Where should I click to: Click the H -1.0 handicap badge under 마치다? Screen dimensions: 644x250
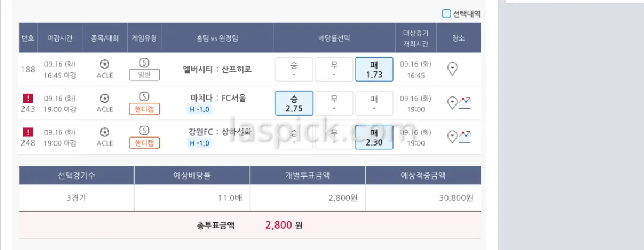[200, 109]
